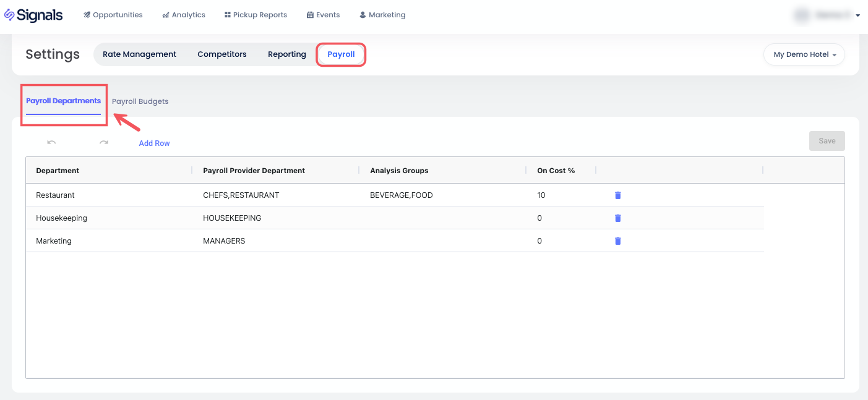Switch to the Competitors settings tab
Image resolution: width=868 pixels, height=400 pixels.
click(x=221, y=54)
